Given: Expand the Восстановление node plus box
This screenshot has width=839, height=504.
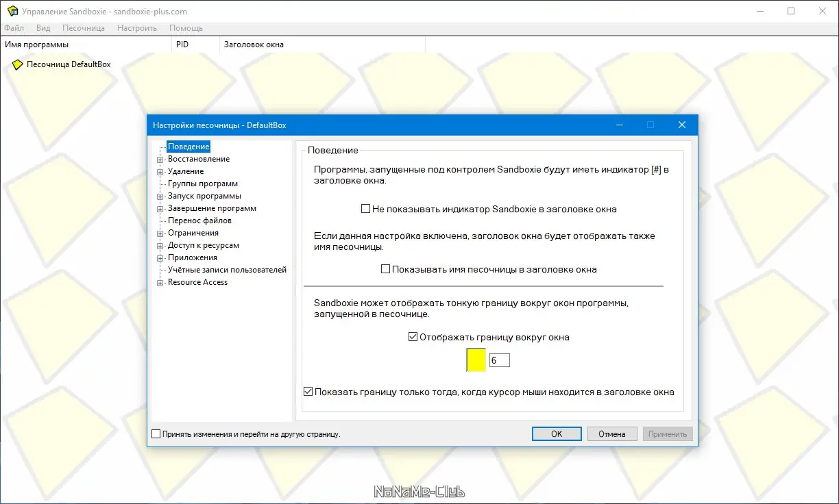Looking at the screenshot, I should 160,160.
